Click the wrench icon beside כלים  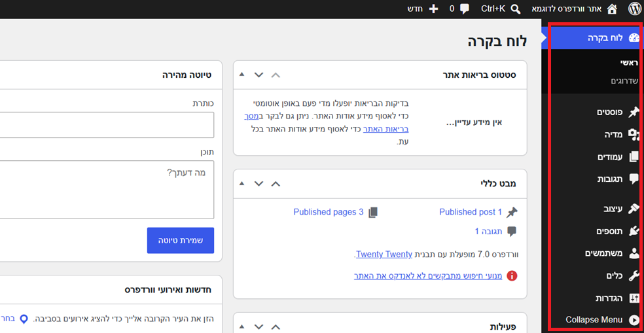(634, 276)
